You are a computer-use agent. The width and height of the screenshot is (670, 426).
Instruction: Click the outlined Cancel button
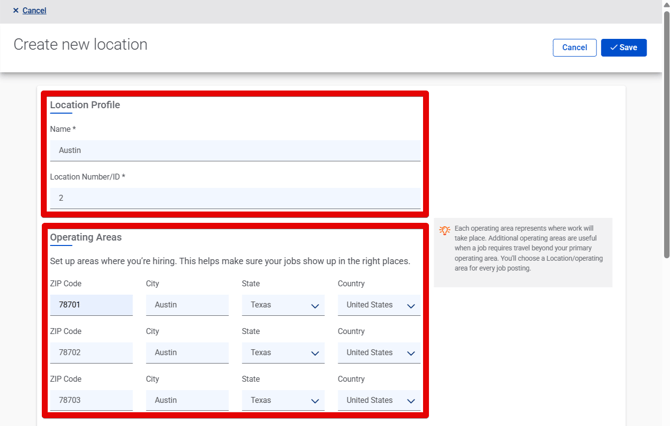point(574,47)
